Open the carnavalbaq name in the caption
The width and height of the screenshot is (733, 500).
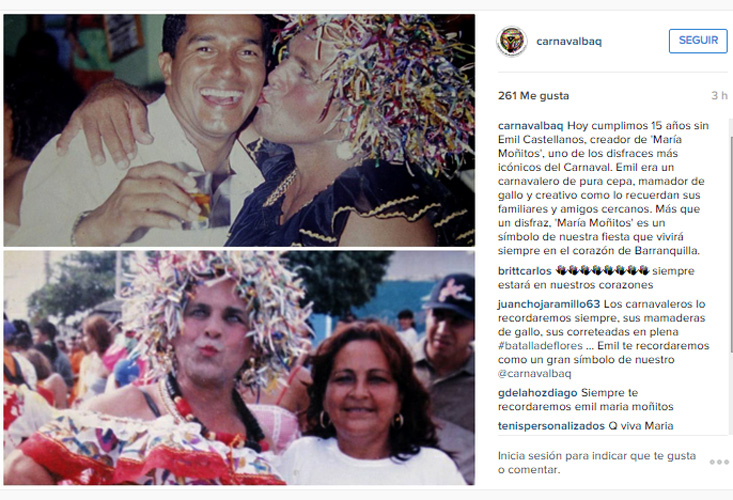pyautogui.click(x=531, y=126)
